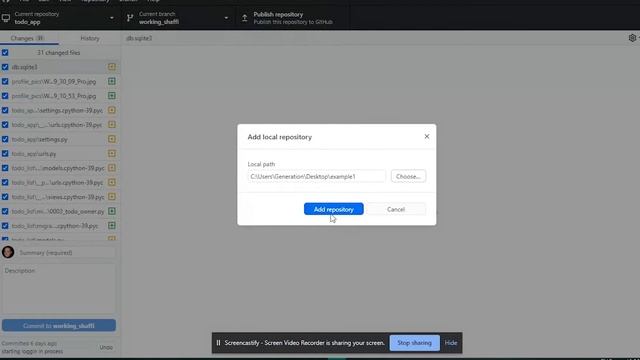Switch to the History tab
640x360 pixels.
pyautogui.click(x=90, y=38)
